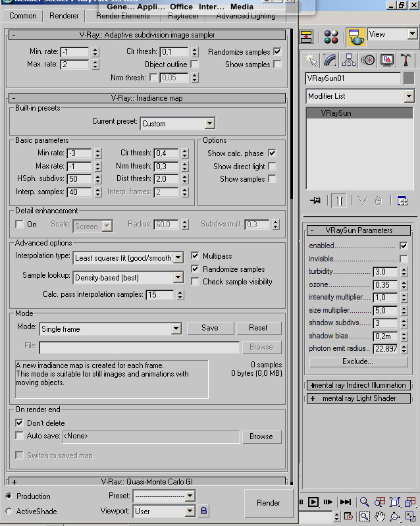Switch to the Common tab
The width and height of the screenshot is (420, 526).
click(22, 16)
